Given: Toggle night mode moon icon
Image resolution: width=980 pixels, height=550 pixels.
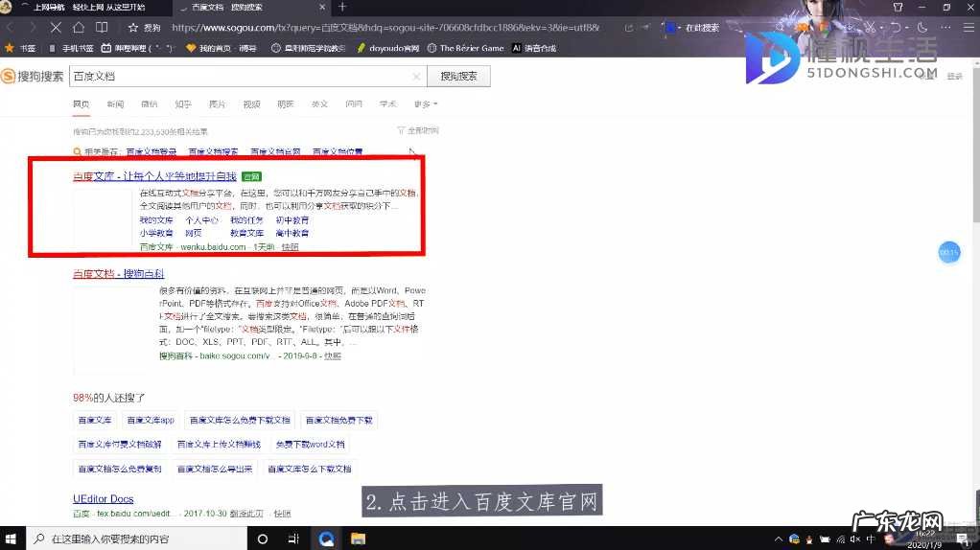Looking at the screenshot, I should pyautogui.click(x=922, y=28).
